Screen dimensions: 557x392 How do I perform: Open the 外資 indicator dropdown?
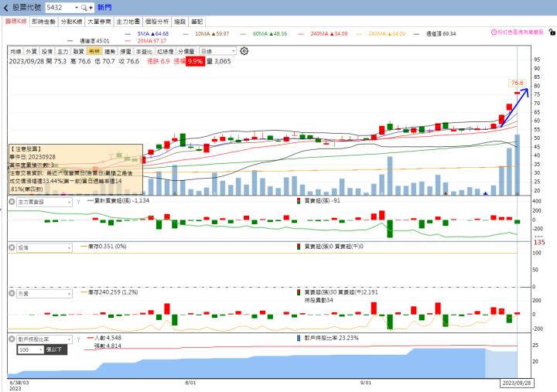click(44, 294)
